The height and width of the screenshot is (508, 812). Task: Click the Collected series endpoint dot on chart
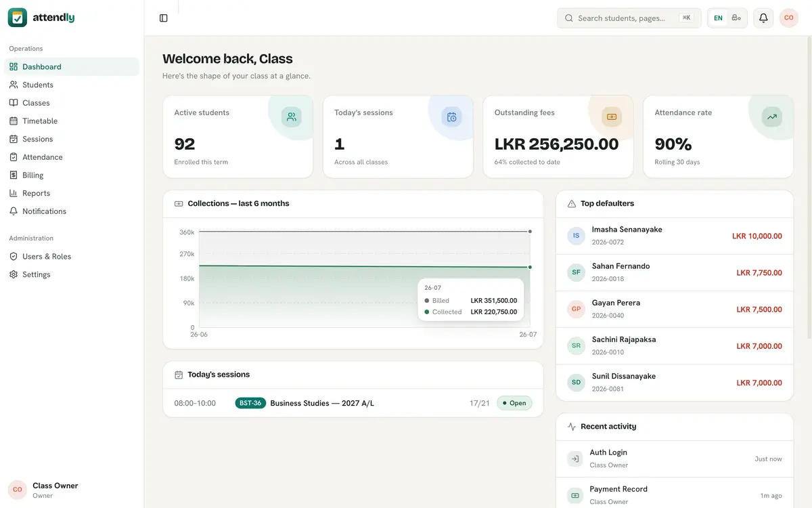[530, 267]
